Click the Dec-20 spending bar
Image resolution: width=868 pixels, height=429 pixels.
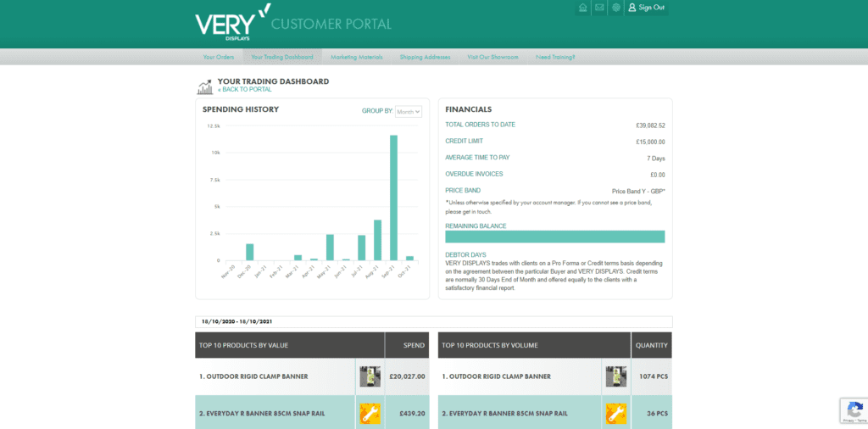point(250,252)
